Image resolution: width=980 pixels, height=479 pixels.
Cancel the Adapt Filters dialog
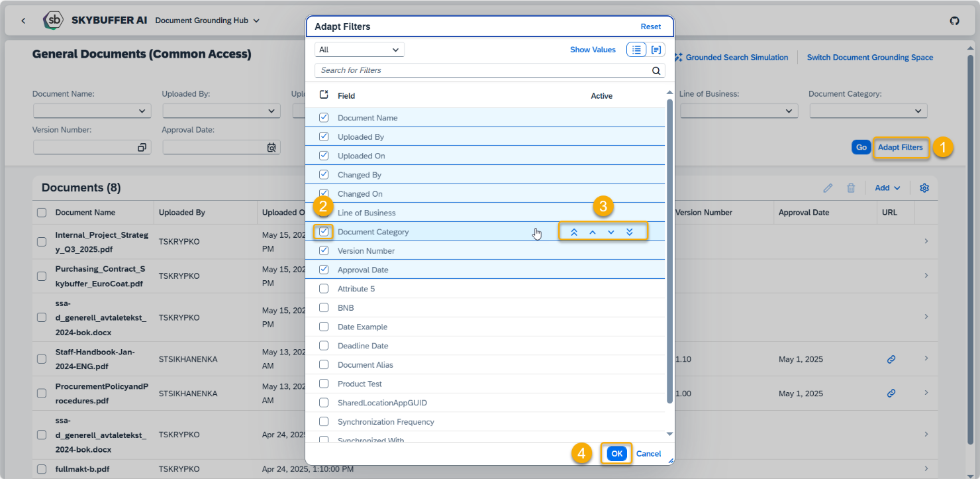[649, 454]
